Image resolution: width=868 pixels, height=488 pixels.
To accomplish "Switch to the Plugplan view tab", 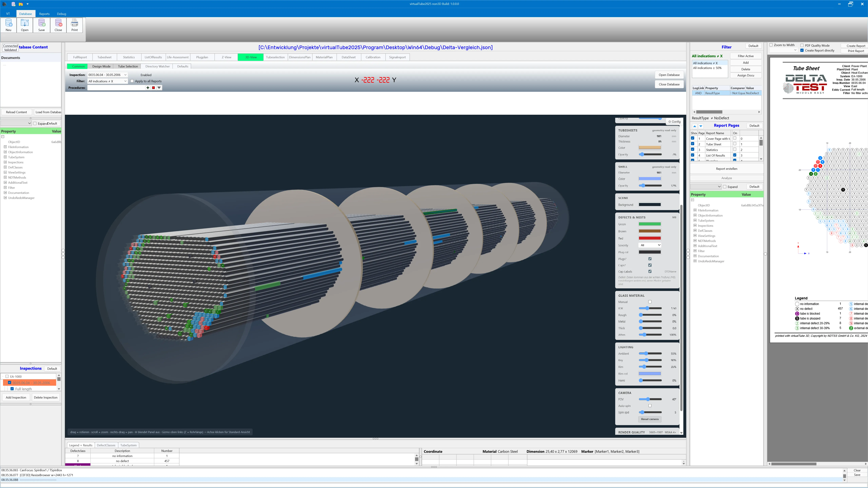I will click(x=202, y=57).
